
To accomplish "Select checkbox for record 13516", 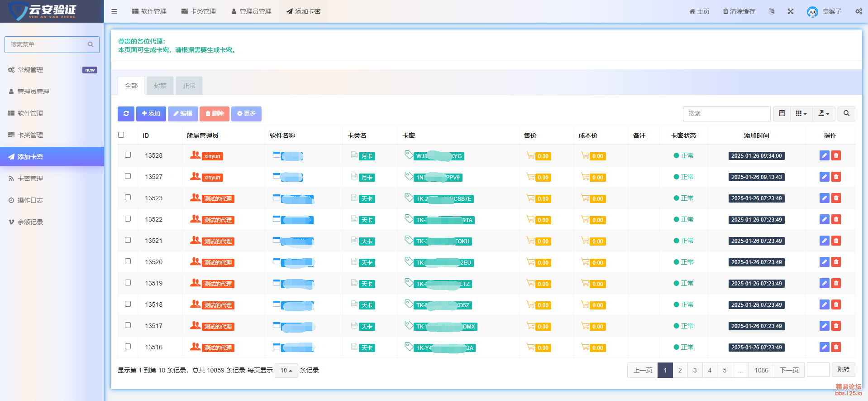I will coord(128,347).
